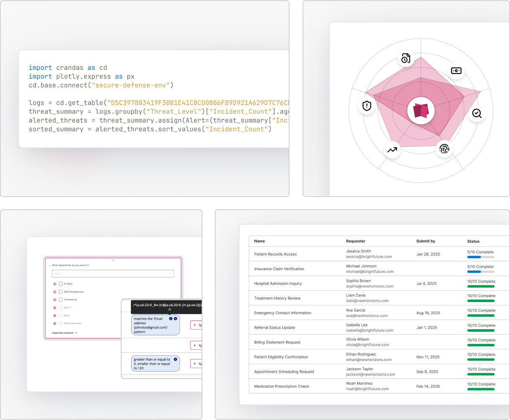This screenshot has width=510, height=420.
Task: Add back the Item 4 option
Action: (x=55, y=307)
